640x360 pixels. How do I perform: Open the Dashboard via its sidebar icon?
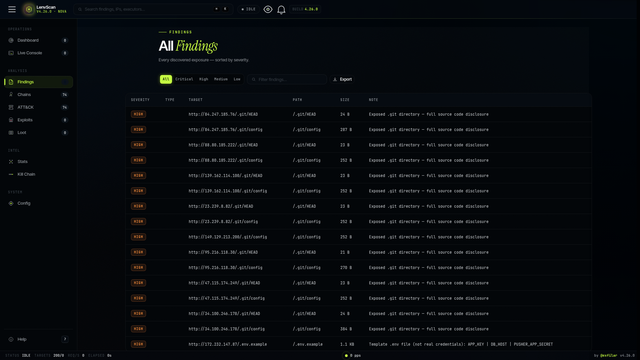(x=11, y=40)
